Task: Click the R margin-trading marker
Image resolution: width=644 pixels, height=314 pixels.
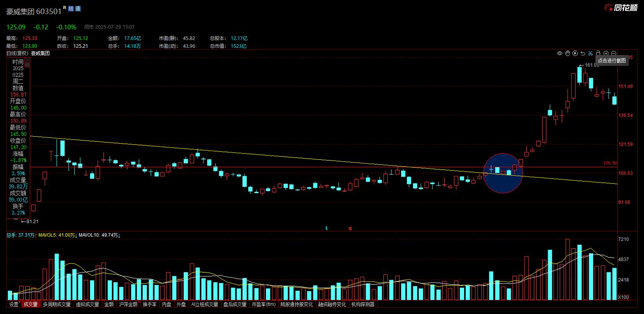Action: (65, 7)
